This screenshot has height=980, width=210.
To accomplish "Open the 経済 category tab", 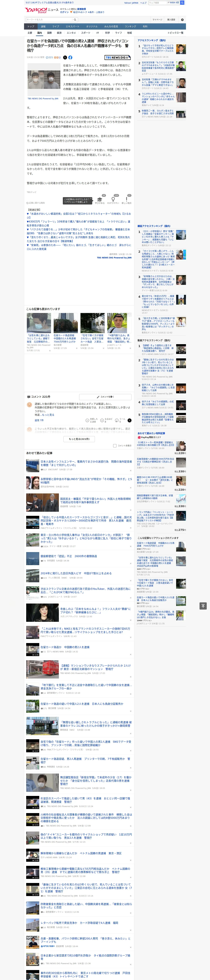I will (x=59, y=33).
